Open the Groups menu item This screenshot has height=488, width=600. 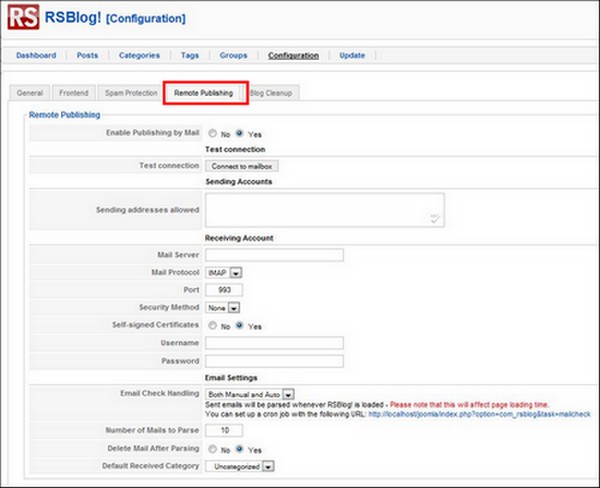(233, 55)
